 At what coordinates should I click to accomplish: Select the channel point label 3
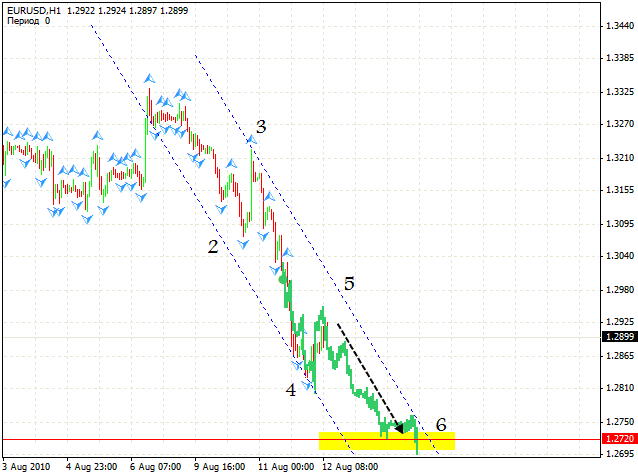pyautogui.click(x=261, y=127)
